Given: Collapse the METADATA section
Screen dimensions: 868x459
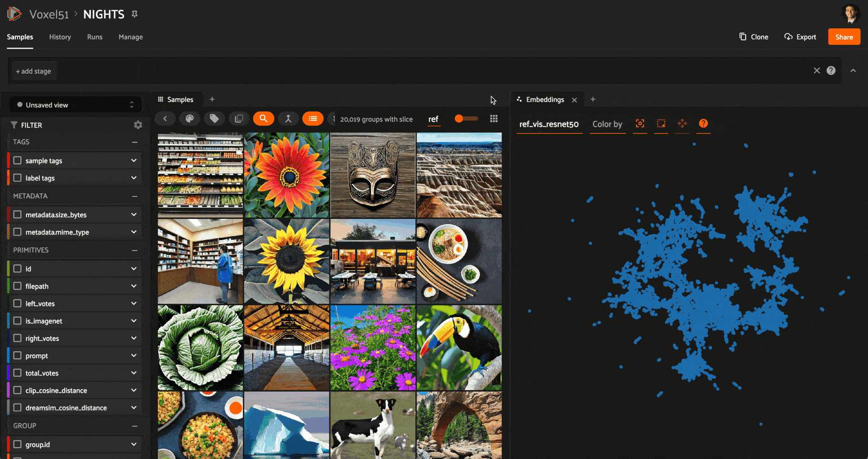Looking at the screenshot, I should coord(134,196).
